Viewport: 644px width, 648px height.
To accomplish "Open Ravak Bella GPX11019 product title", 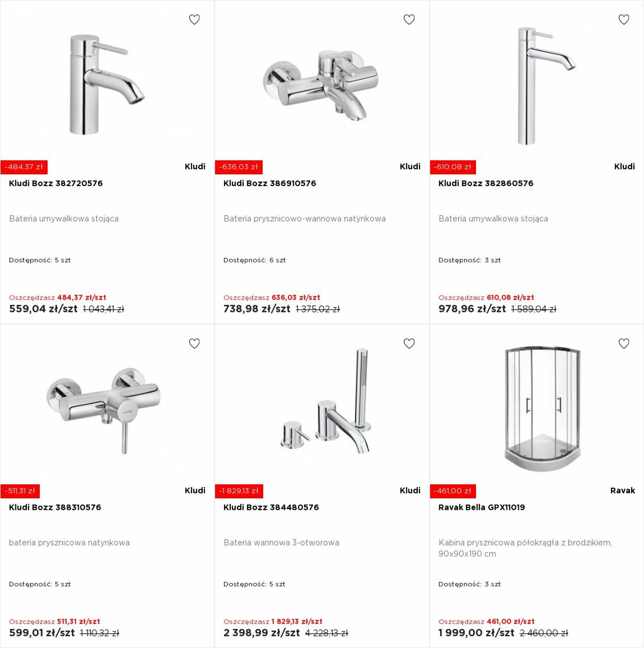I will coord(482,507).
